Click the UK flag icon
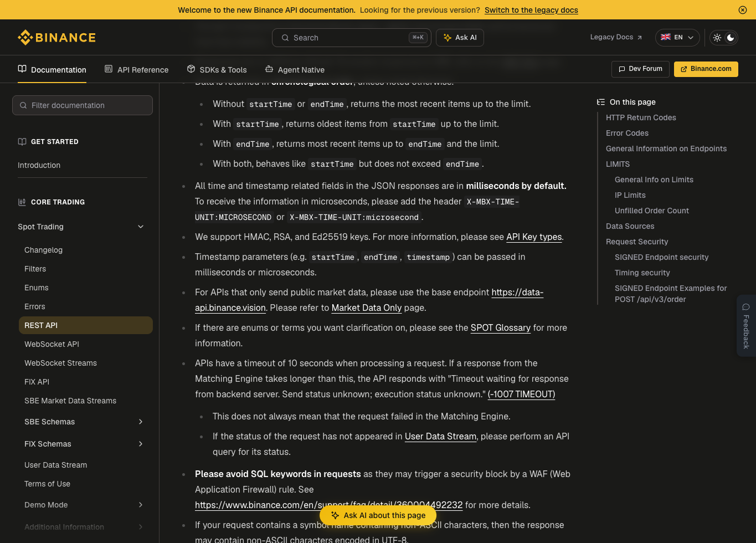Screen dimensions: 756x543 (666, 37)
